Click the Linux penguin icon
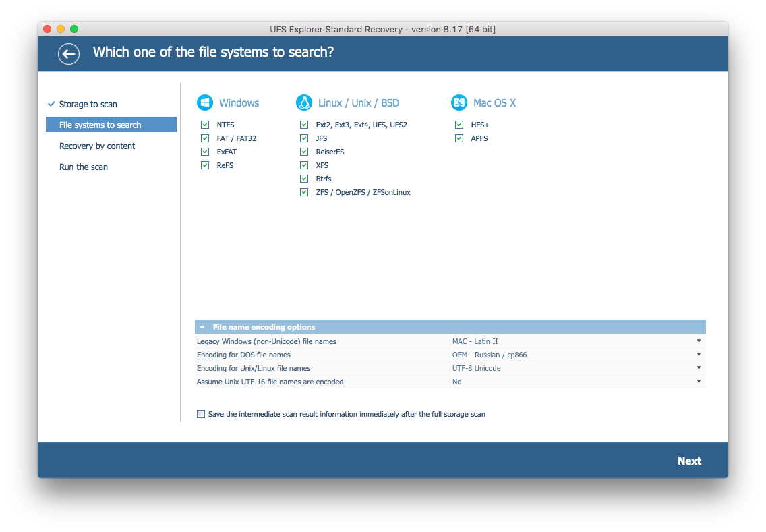The height and width of the screenshot is (532, 766). [304, 102]
